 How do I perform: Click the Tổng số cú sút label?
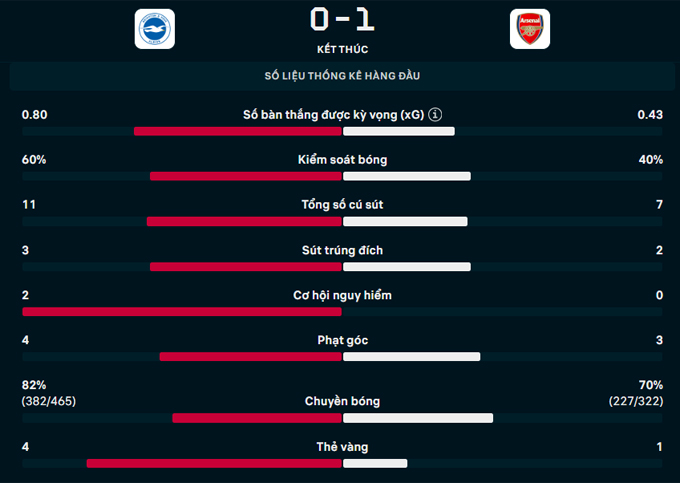tap(342, 205)
